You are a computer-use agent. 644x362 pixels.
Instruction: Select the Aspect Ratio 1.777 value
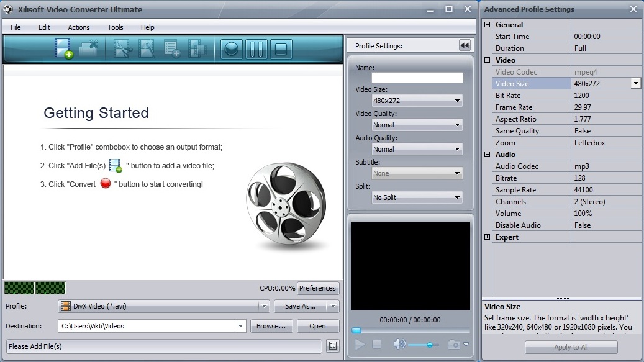coord(605,119)
